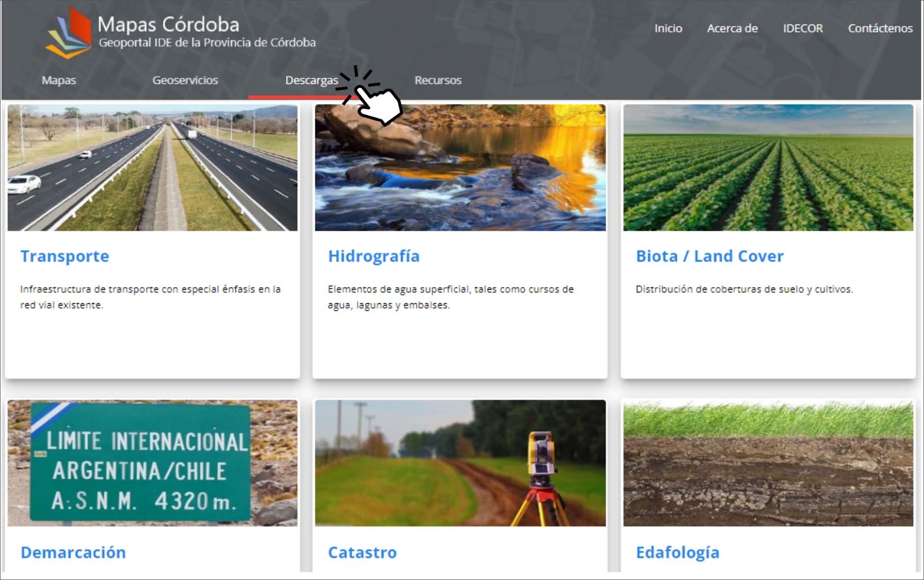Open the Recursos tab
The image size is (924, 580).
tap(438, 80)
